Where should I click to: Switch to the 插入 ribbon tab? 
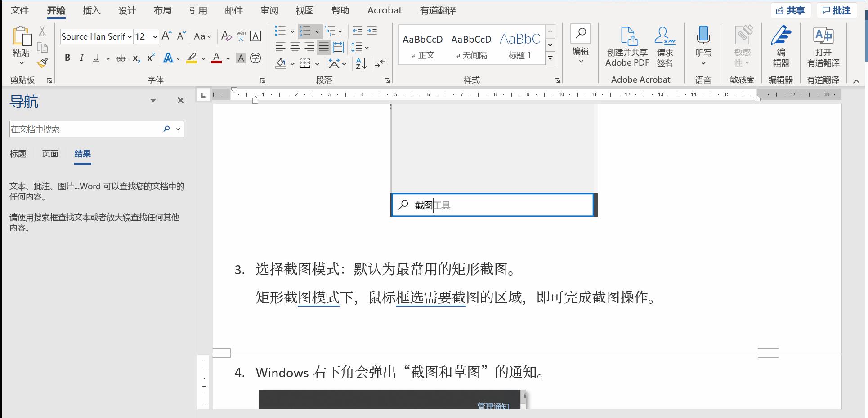tap(91, 10)
